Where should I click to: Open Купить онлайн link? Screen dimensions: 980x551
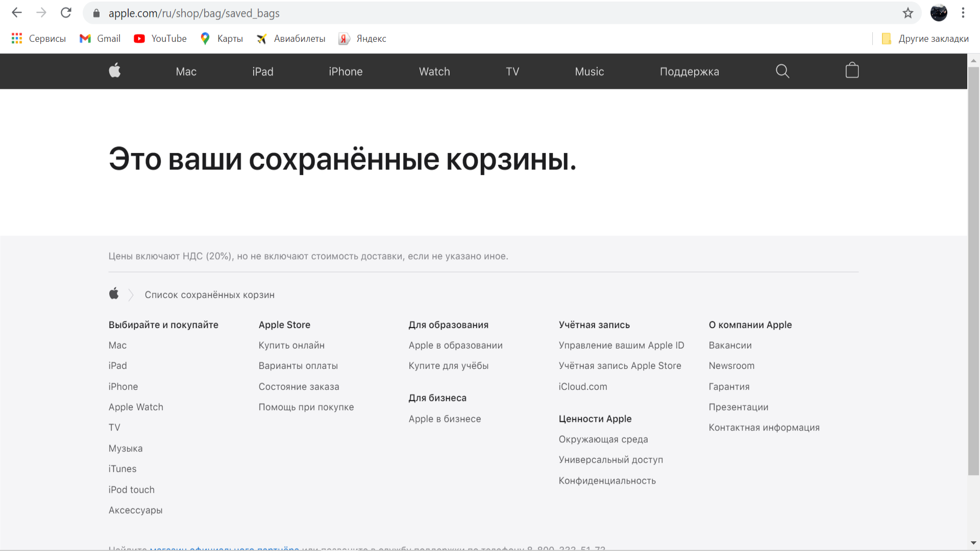click(x=291, y=345)
